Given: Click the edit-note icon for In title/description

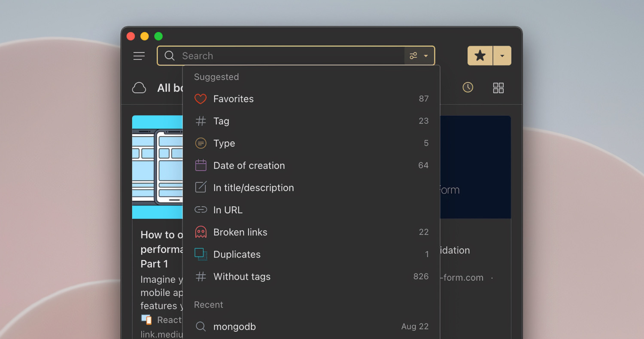Looking at the screenshot, I should pos(200,187).
